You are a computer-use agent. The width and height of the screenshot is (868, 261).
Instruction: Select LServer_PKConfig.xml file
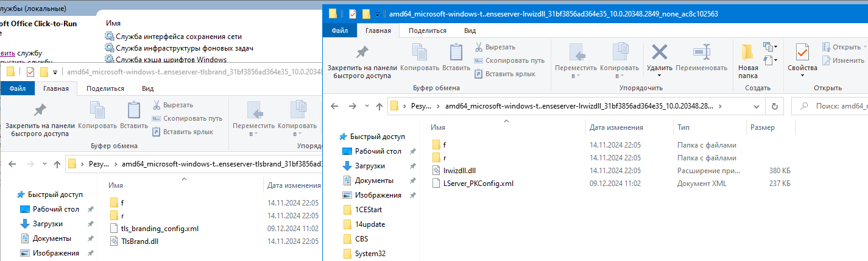[x=472, y=184]
